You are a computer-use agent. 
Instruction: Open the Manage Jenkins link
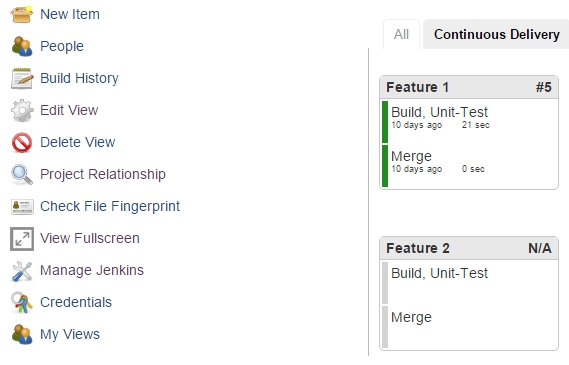(x=92, y=270)
